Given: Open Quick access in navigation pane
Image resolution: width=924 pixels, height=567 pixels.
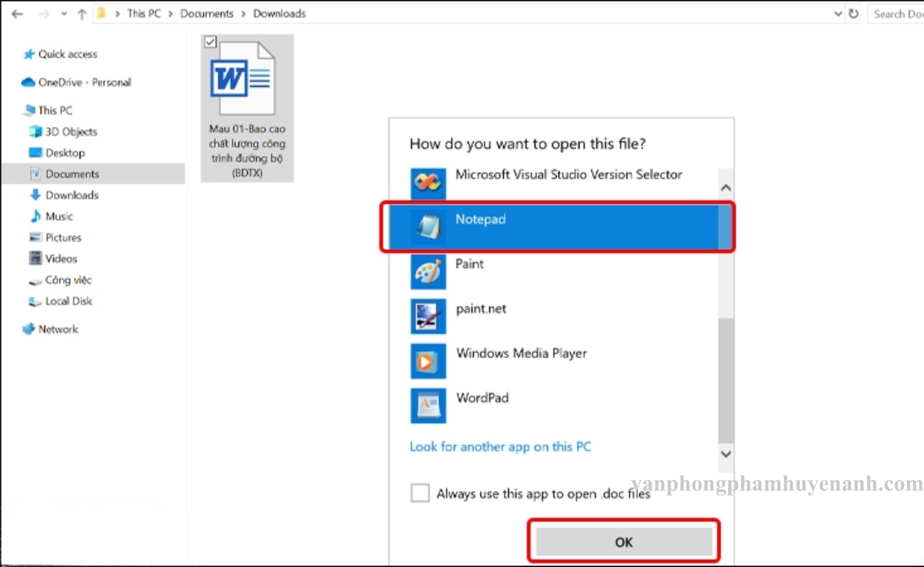Looking at the screenshot, I should click(x=67, y=54).
